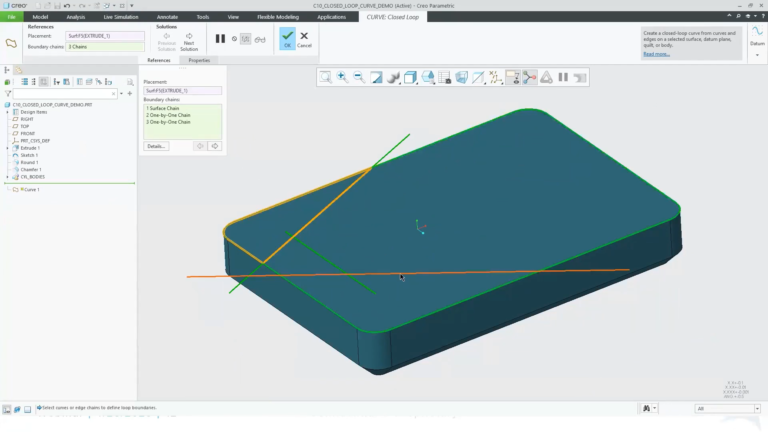This screenshot has height=432, width=768.
Task: Cancel the closed loop curve feature
Action: [304, 39]
